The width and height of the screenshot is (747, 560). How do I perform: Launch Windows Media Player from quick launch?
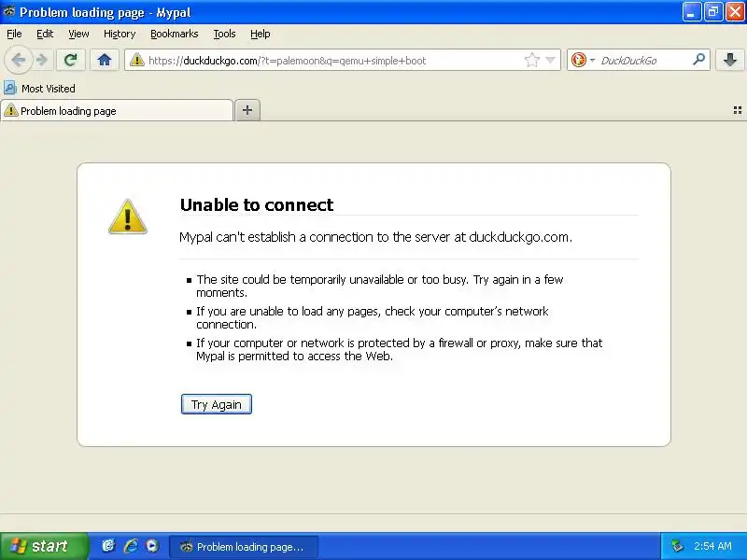[152, 546]
